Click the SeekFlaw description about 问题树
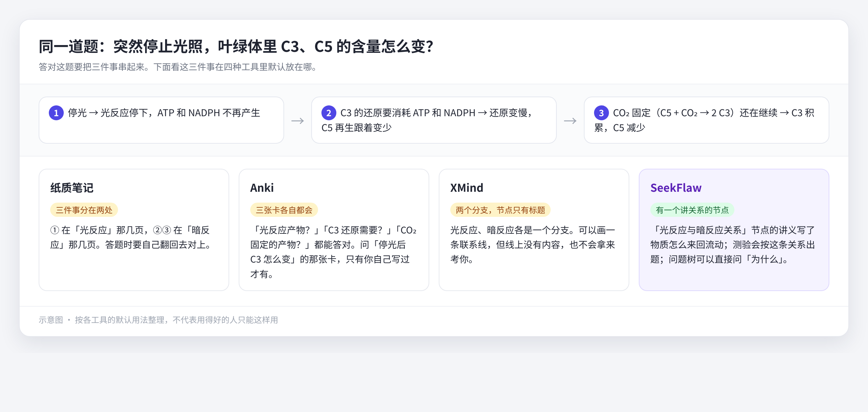Image resolution: width=868 pixels, height=412 pixels. click(x=733, y=245)
